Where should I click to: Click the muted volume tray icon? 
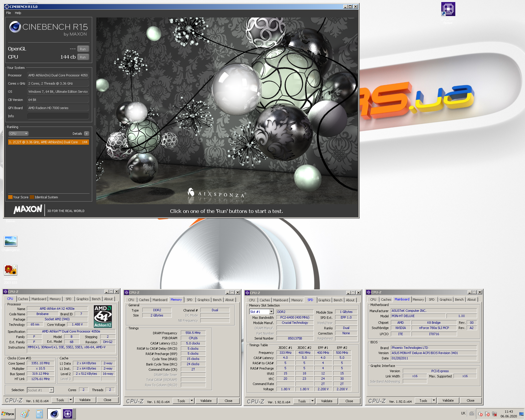tap(480, 414)
